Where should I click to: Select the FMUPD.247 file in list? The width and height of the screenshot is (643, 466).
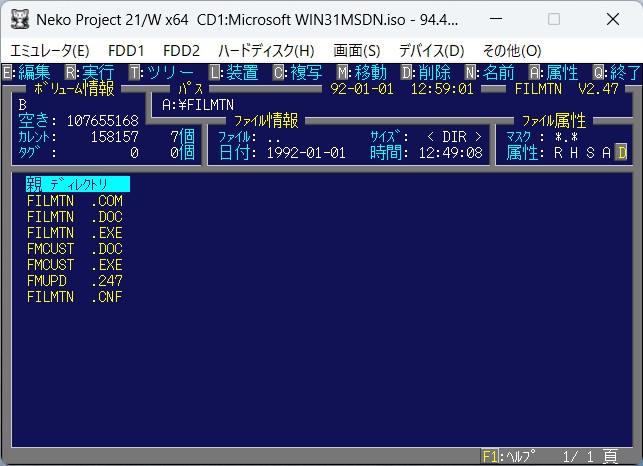pos(75,280)
